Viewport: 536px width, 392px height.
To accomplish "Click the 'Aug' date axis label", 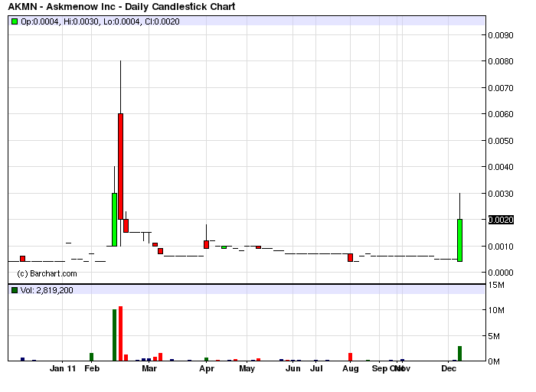I will (x=351, y=368).
